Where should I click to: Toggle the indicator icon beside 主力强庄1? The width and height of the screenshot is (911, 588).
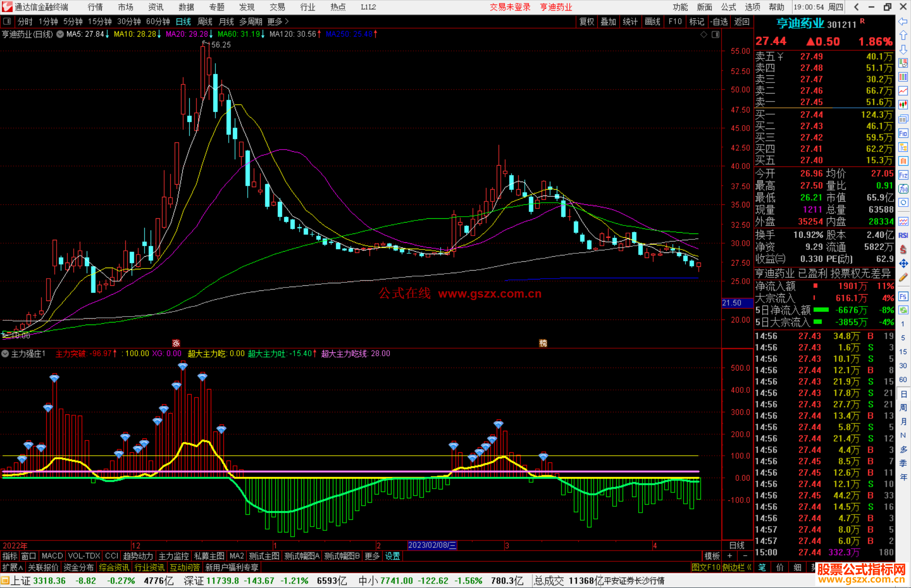pyautogui.click(x=5, y=354)
